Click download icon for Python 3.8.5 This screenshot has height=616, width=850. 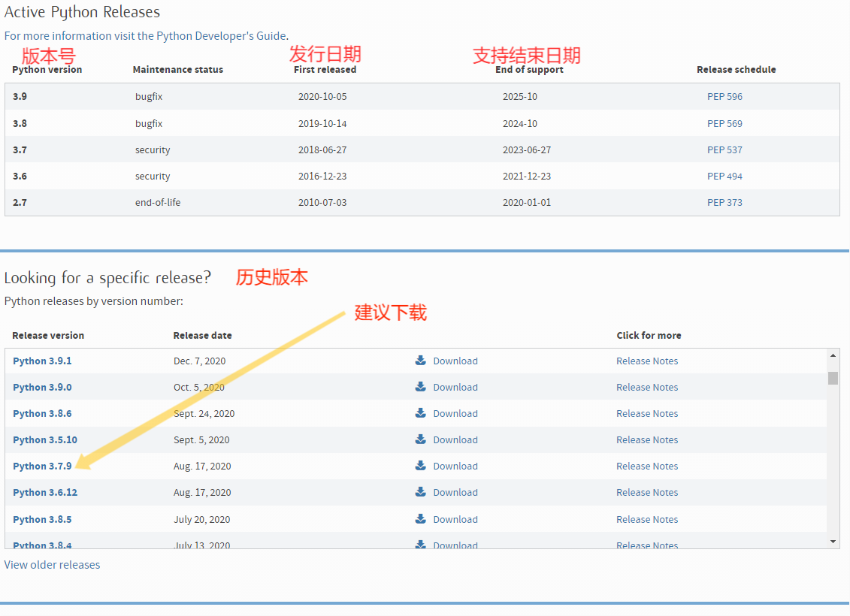tap(420, 519)
